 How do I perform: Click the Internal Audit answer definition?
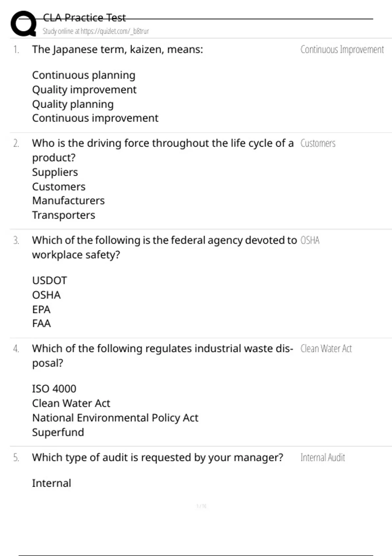323,458
